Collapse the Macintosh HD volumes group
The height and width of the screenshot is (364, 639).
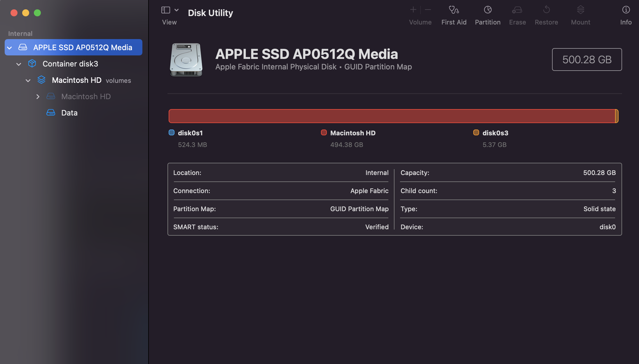tap(28, 80)
